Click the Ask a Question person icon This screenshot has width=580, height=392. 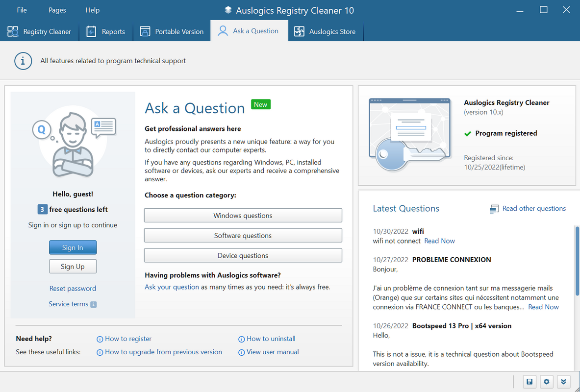point(223,31)
